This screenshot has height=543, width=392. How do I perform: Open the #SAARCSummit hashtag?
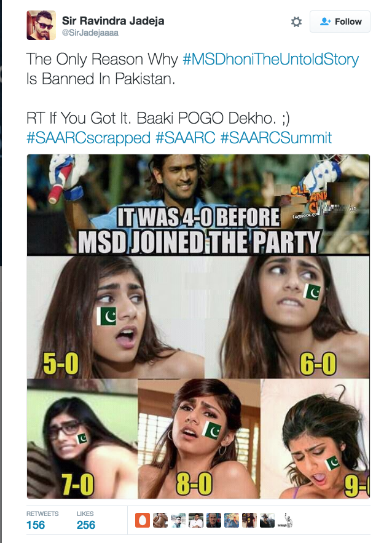click(x=276, y=138)
